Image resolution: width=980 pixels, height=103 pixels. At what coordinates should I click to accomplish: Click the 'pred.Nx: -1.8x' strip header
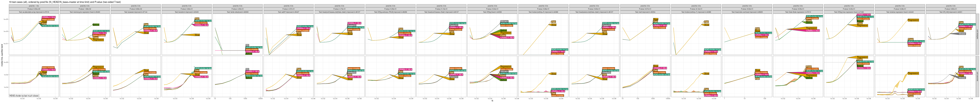[34, 6]
